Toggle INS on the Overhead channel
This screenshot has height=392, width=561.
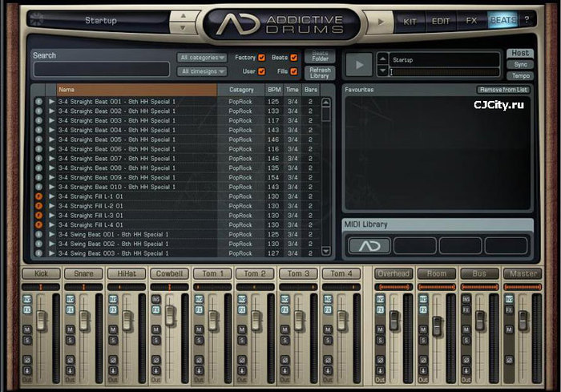pyautogui.click(x=380, y=299)
